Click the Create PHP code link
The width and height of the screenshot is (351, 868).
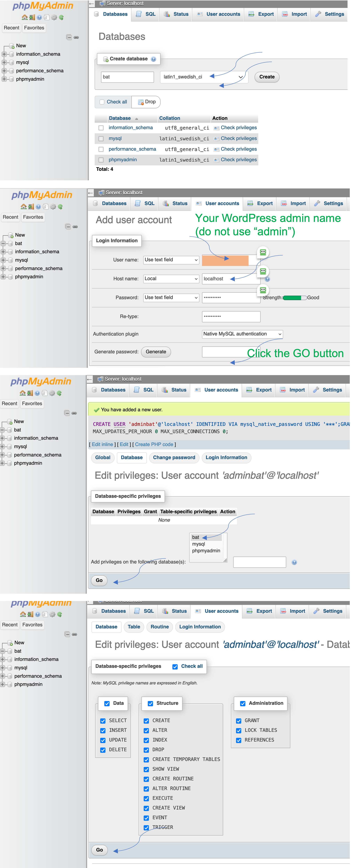click(154, 445)
